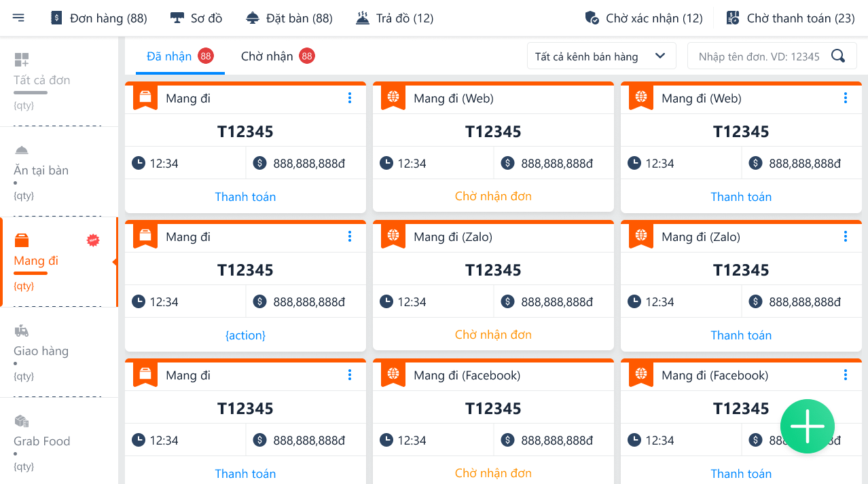The image size is (868, 484).
Task: Open Grab Food category in sidebar
Action: click(41, 441)
